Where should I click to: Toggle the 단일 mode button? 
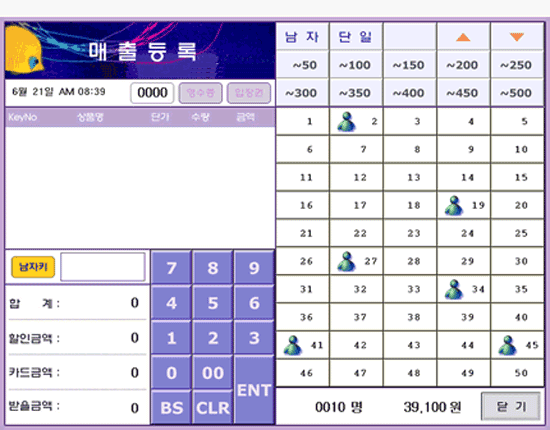coord(356,36)
